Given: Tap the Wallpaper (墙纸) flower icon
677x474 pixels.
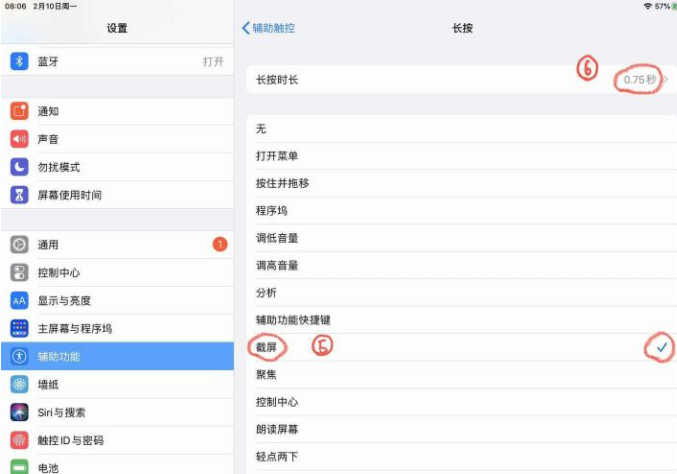Looking at the screenshot, I should (x=19, y=384).
